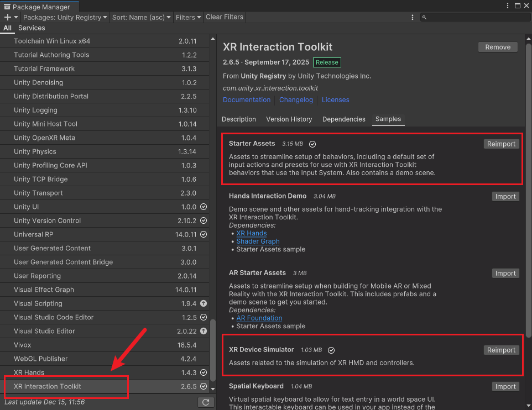Import the Hands Interaction Demo sample
The image size is (532, 410).
point(505,196)
